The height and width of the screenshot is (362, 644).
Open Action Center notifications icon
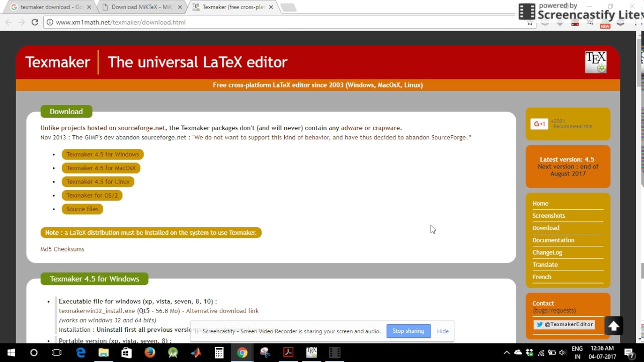[x=629, y=352]
